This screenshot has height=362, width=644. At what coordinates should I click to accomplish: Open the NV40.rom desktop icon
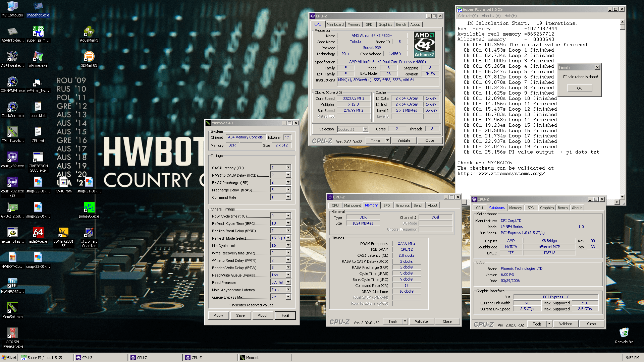[63, 185]
